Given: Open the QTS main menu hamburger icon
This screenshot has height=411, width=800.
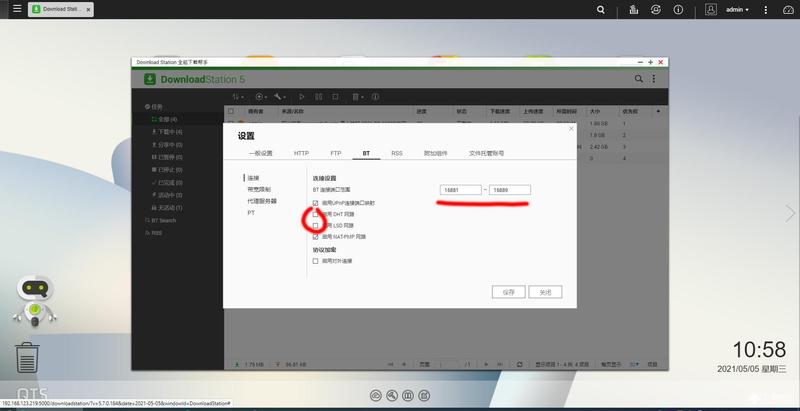Looking at the screenshot, I should point(17,9).
